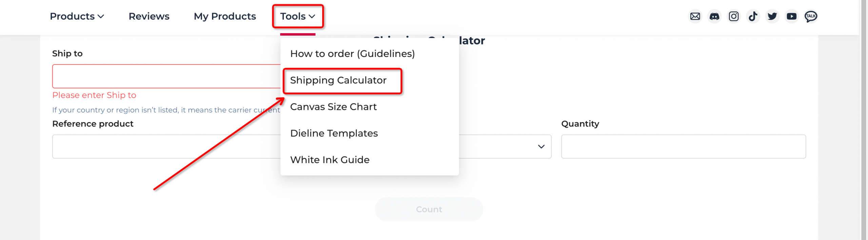Go to the Reviews page

point(149,16)
